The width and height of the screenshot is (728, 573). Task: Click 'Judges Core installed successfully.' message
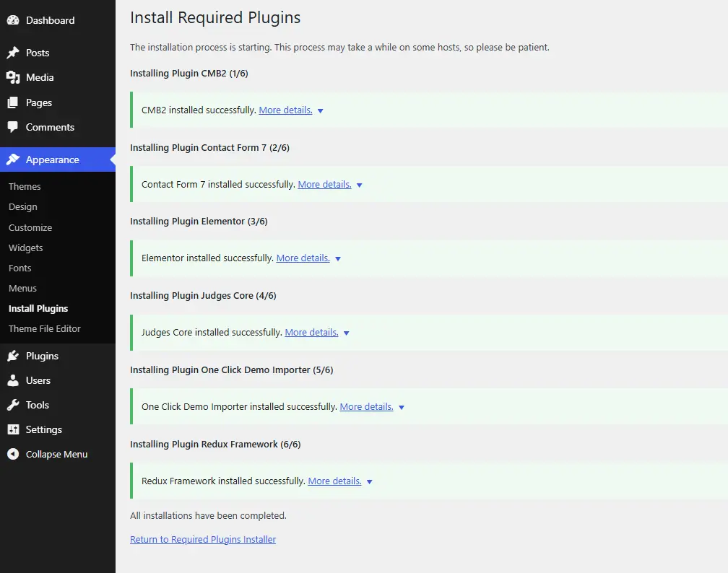(x=212, y=332)
